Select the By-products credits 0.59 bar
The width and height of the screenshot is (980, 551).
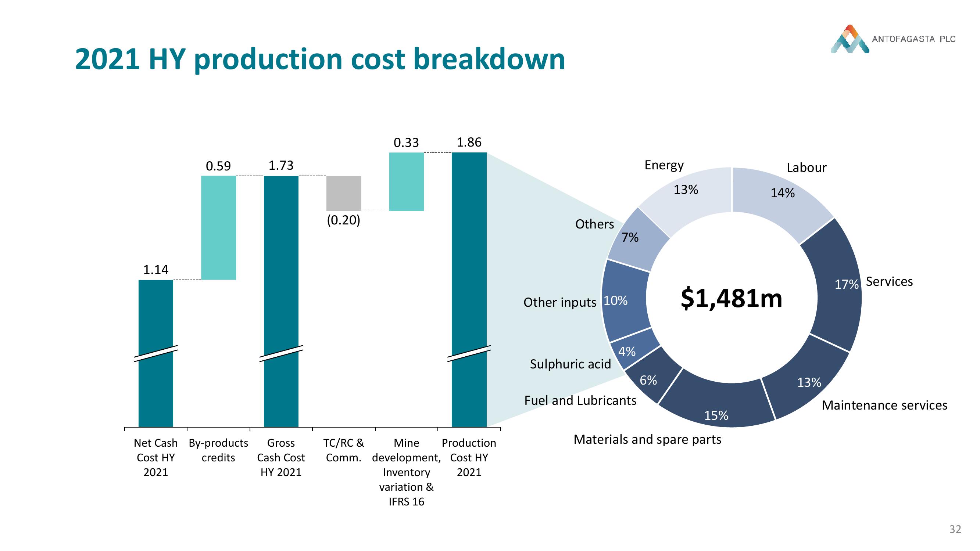218,228
